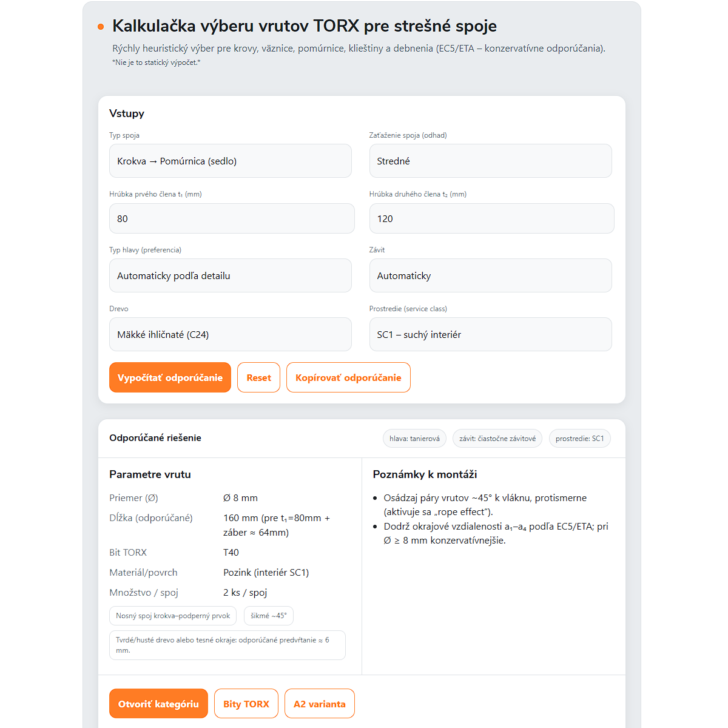Select the t₂ thickness field showing 120

[x=491, y=218]
